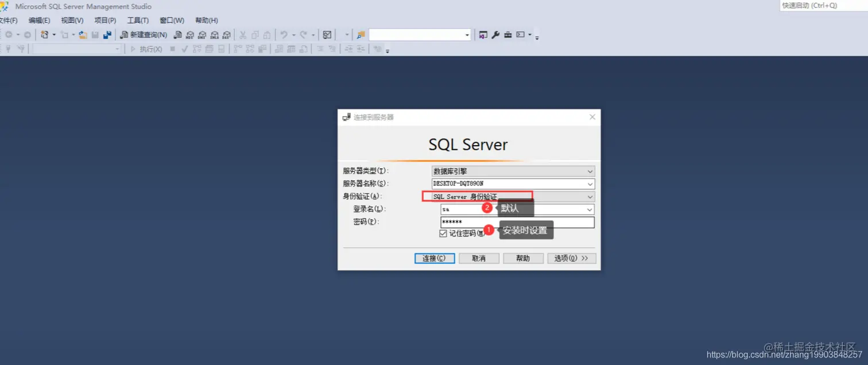Image resolution: width=868 pixels, height=365 pixels.
Task: Open the server type (服务器类型) dropdown
Action: pos(513,171)
